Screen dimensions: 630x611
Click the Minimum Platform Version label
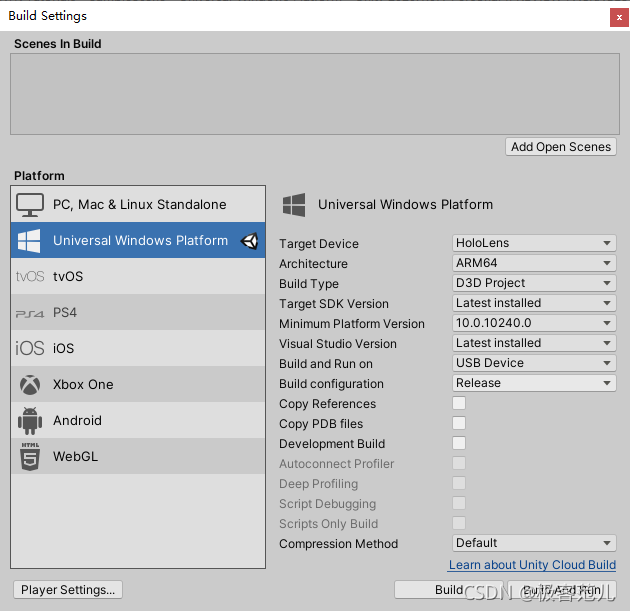(x=352, y=324)
